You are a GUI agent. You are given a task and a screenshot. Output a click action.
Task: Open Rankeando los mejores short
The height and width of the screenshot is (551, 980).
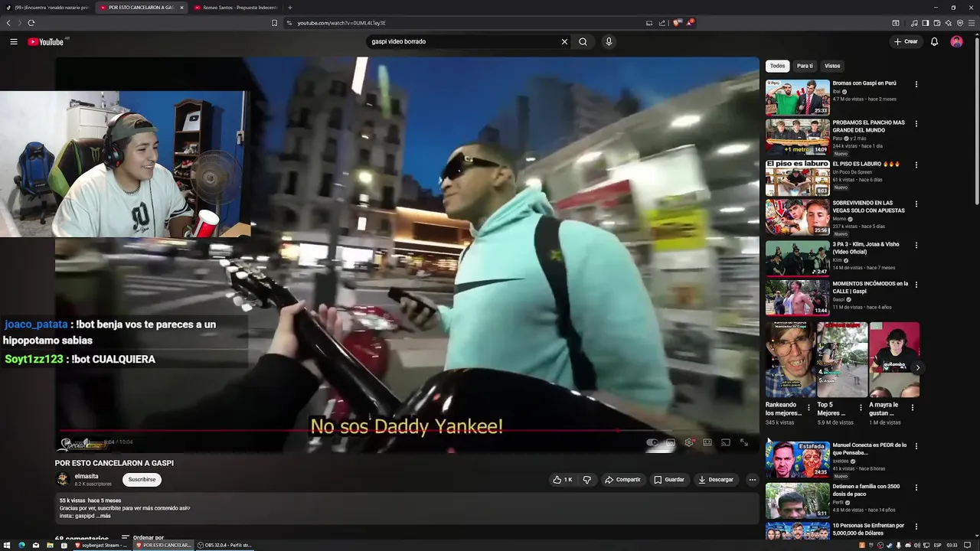(x=790, y=360)
